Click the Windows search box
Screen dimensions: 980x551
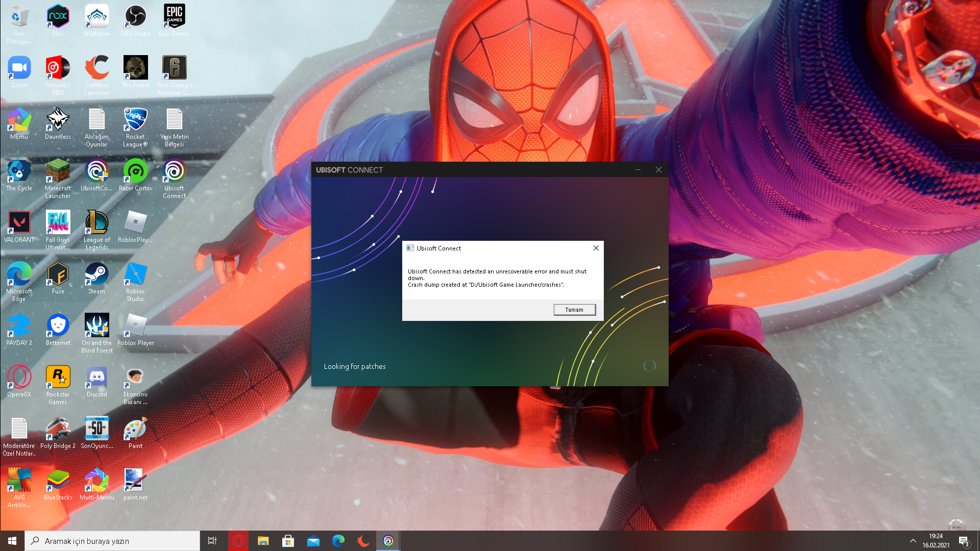pos(112,541)
